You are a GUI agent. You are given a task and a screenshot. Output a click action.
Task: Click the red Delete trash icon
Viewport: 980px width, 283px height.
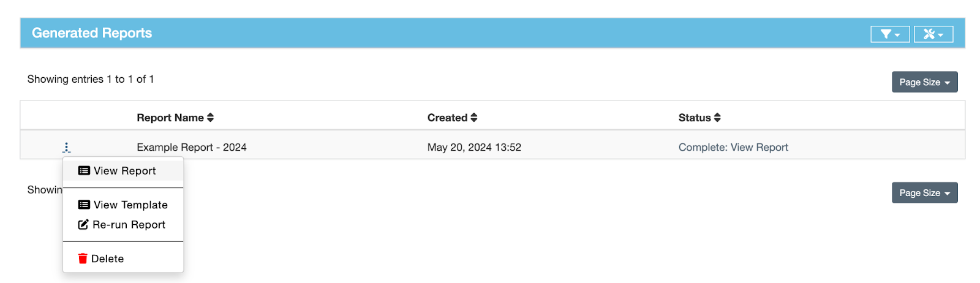pyautogui.click(x=83, y=258)
